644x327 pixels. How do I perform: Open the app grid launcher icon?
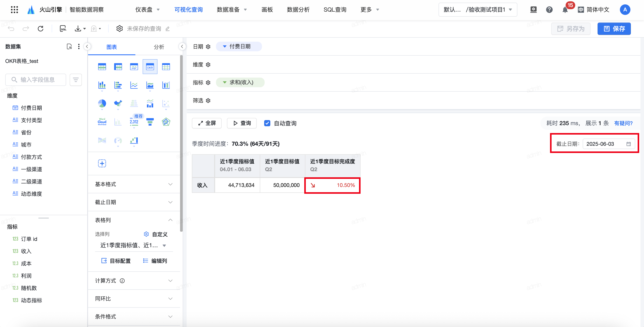click(14, 9)
